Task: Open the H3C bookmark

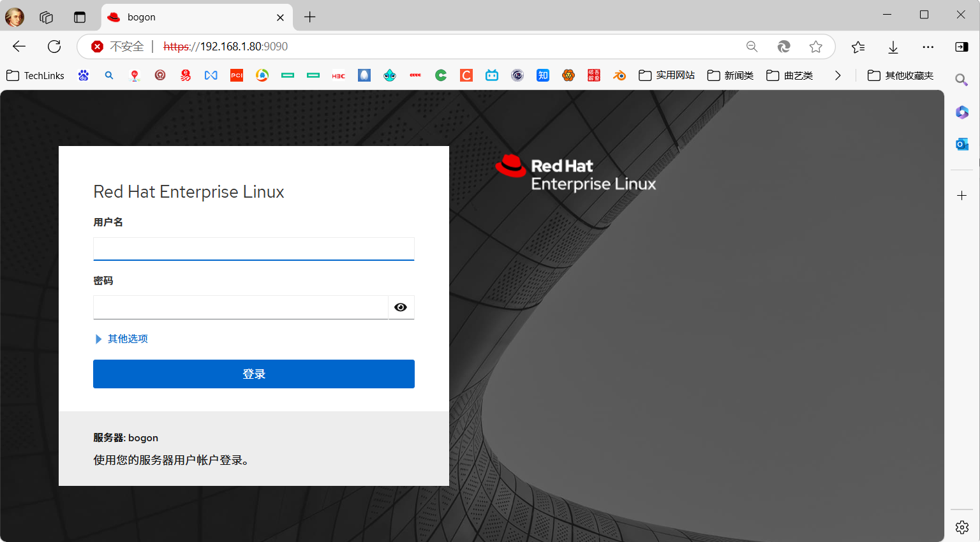Action: pyautogui.click(x=339, y=75)
